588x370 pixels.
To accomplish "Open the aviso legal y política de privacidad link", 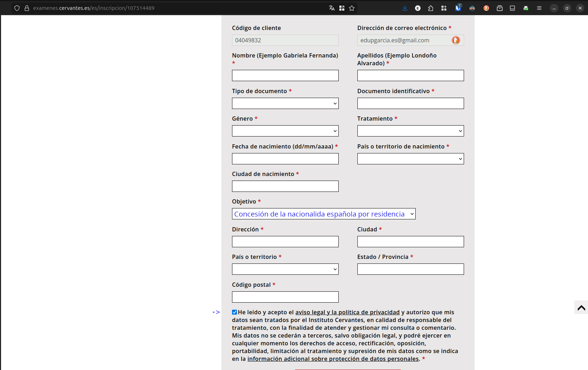I will (347, 312).
